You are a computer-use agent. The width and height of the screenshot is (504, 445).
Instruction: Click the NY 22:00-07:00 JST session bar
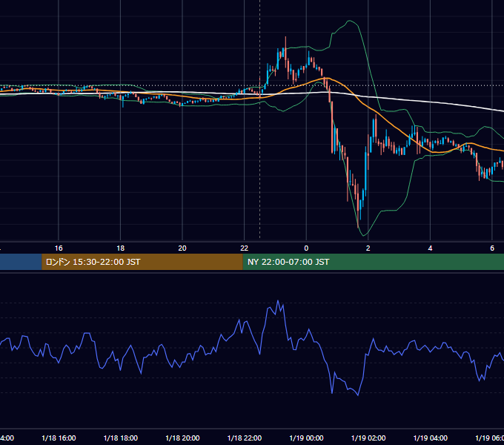(373, 262)
